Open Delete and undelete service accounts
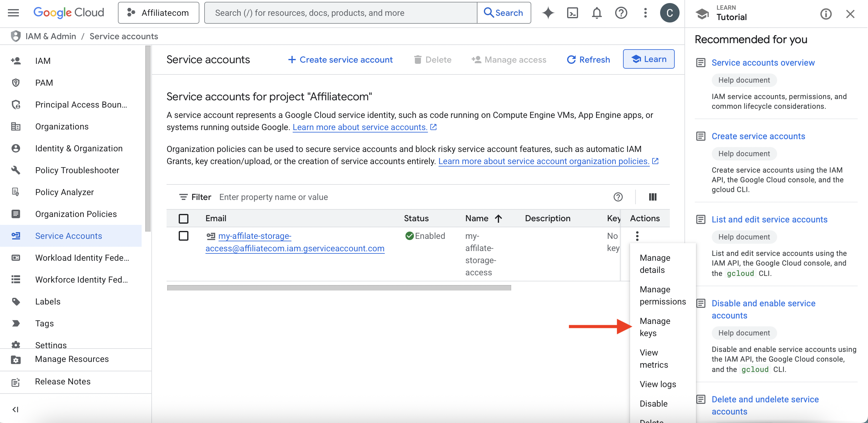 click(x=765, y=405)
